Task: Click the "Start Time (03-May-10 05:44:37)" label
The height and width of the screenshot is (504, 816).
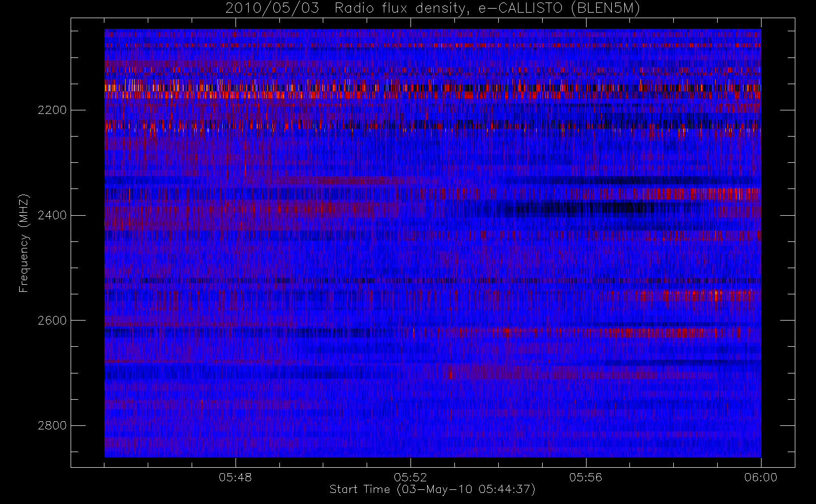Action: click(x=432, y=489)
